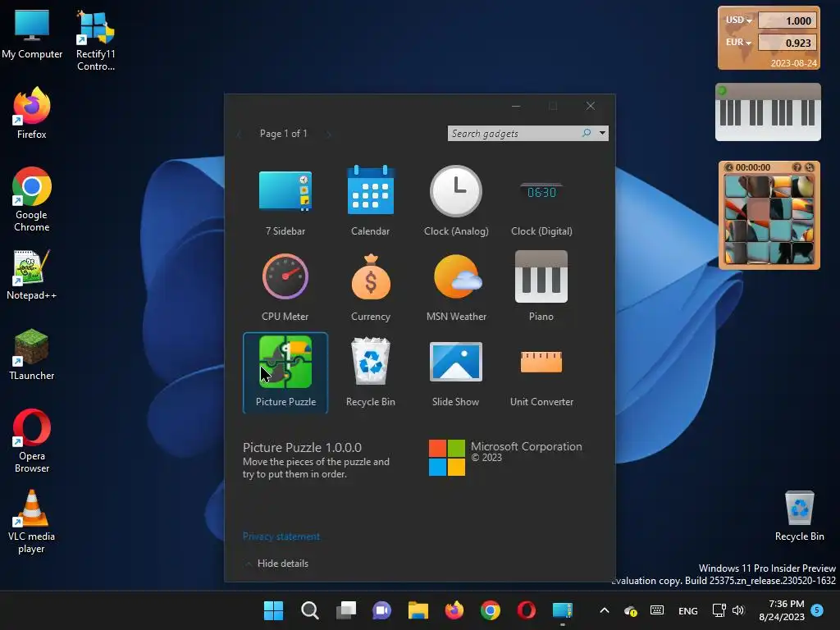840x630 pixels.
Task: Open the Windows Start menu
Action: pos(273,610)
